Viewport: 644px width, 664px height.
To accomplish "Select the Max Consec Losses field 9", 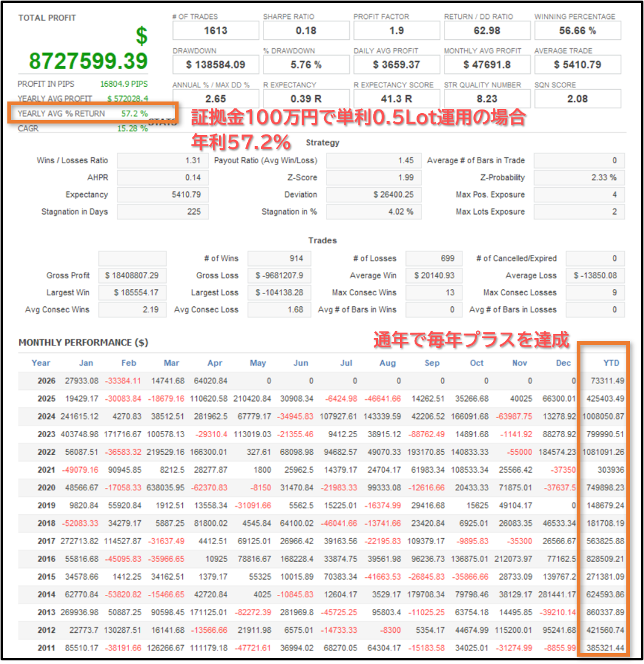I will (x=595, y=293).
